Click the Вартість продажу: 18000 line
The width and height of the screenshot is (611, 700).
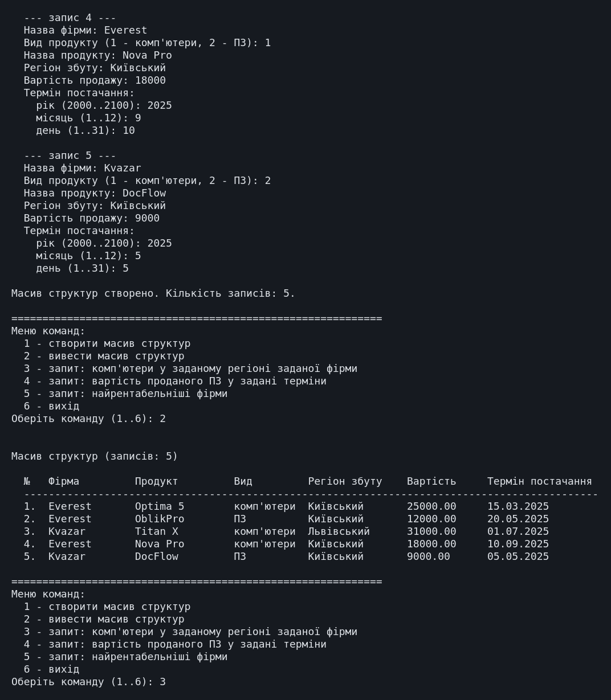pyautogui.click(x=95, y=80)
